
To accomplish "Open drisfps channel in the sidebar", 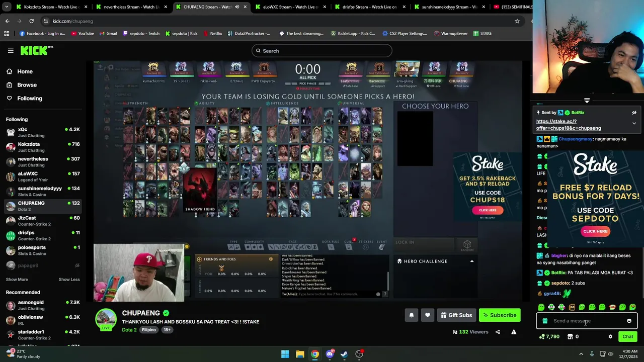I will point(43,235).
